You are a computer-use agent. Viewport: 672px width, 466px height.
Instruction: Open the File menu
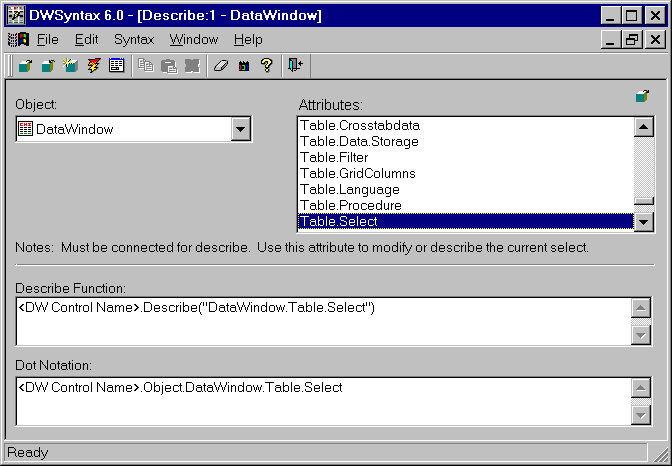pos(48,39)
